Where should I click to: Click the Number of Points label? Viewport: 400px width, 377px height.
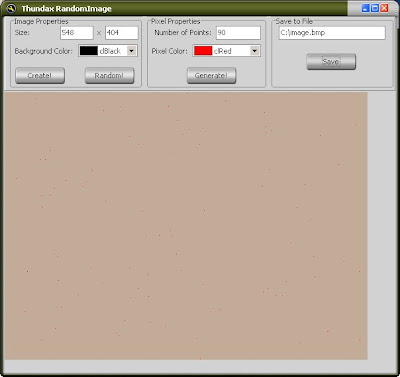tap(183, 33)
